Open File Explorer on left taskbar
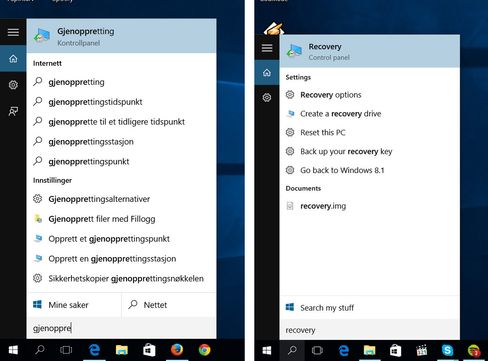Image resolution: width=488 pixels, height=361 pixels. 122,350
